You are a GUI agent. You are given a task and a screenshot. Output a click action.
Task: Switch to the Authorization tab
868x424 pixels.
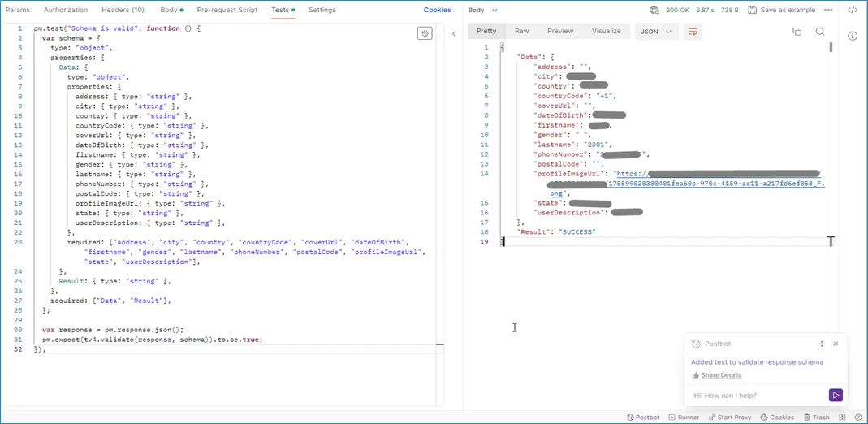[66, 10]
